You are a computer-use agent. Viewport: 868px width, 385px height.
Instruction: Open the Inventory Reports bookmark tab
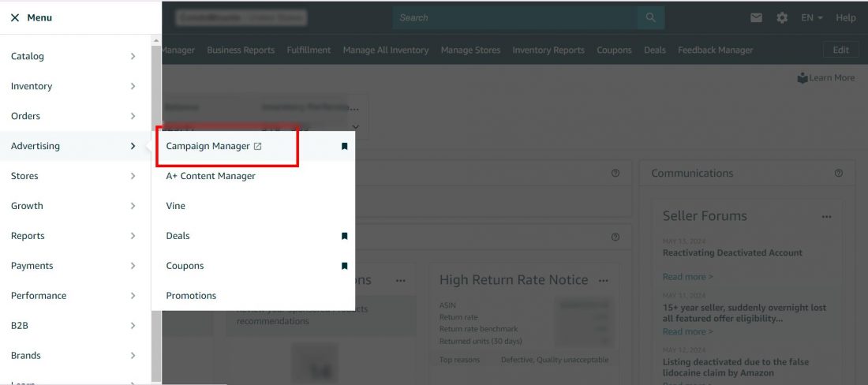(x=548, y=50)
